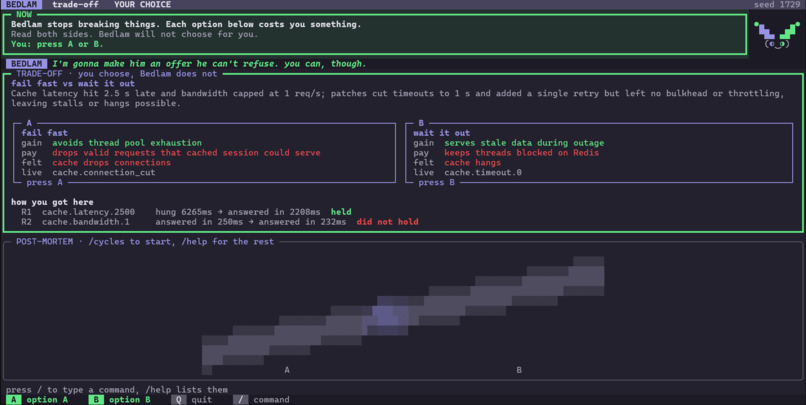The width and height of the screenshot is (806, 405).
Task: Click the purple highlighted block in chart
Action: [x=386, y=316]
